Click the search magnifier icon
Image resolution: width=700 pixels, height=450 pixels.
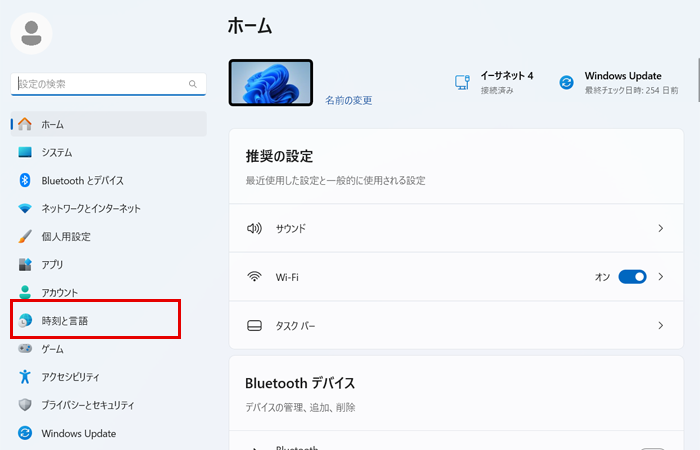click(x=192, y=84)
